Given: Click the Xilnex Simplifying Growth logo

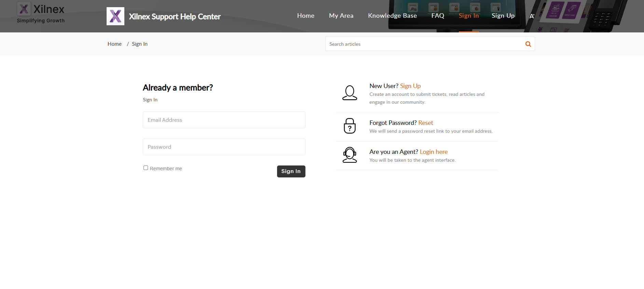Looking at the screenshot, I should [41, 13].
